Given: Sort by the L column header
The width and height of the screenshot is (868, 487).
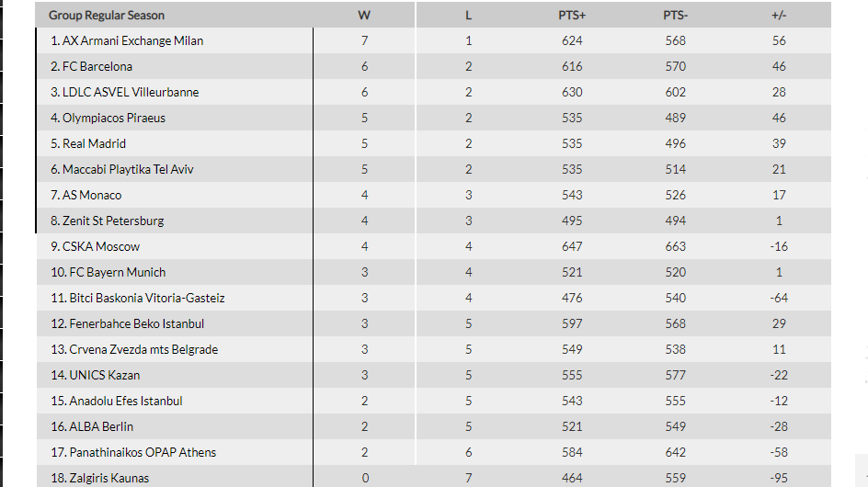Looking at the screenshot, I should point(468,15).
